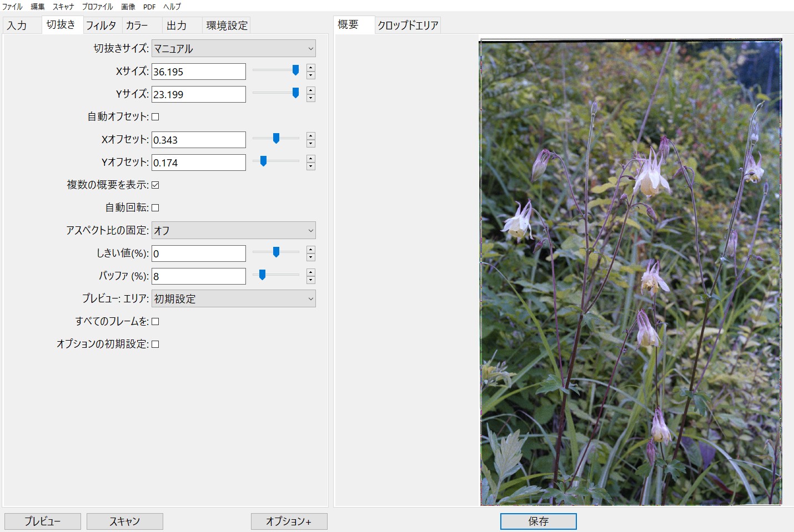Viewport: 794px width, 532px height.
Task: Enable the 自動回転 checkbox
Action: coord(155,207)
